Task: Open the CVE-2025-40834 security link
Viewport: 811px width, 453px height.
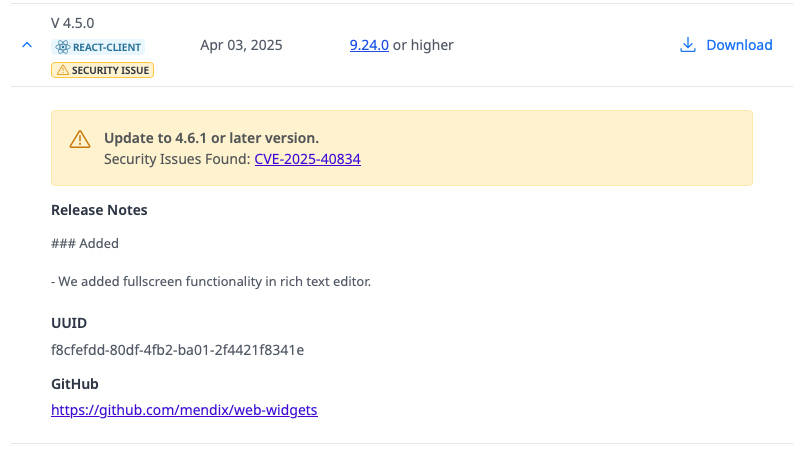Action: click(307, 158)
